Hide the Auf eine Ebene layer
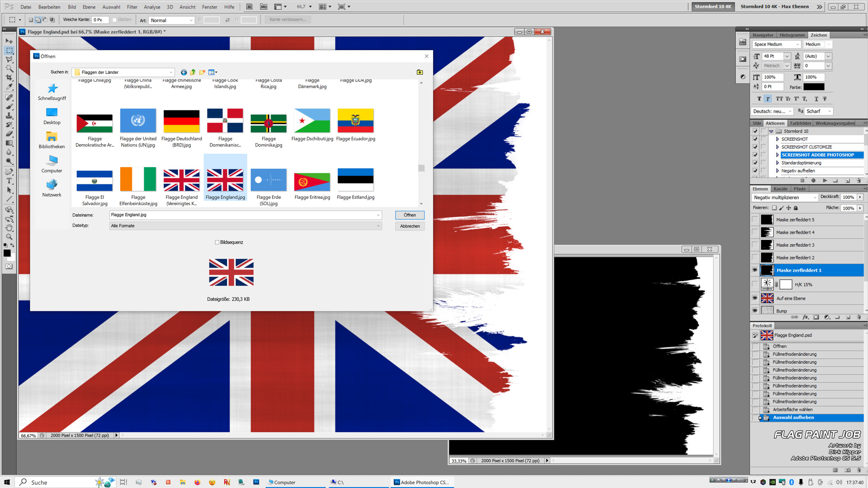The width and height of the screenshot is (868, 488). pyautogui.click(x=755, y=298)
